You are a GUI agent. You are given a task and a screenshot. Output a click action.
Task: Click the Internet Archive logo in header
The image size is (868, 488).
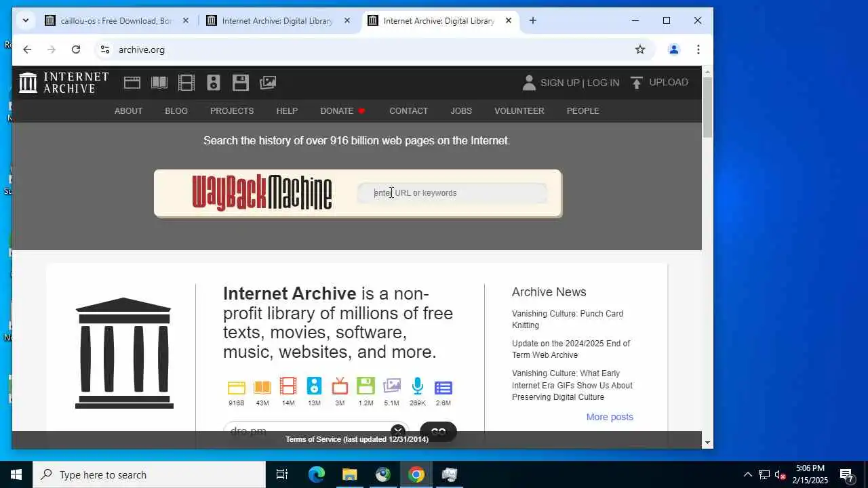tap(64, 83)
